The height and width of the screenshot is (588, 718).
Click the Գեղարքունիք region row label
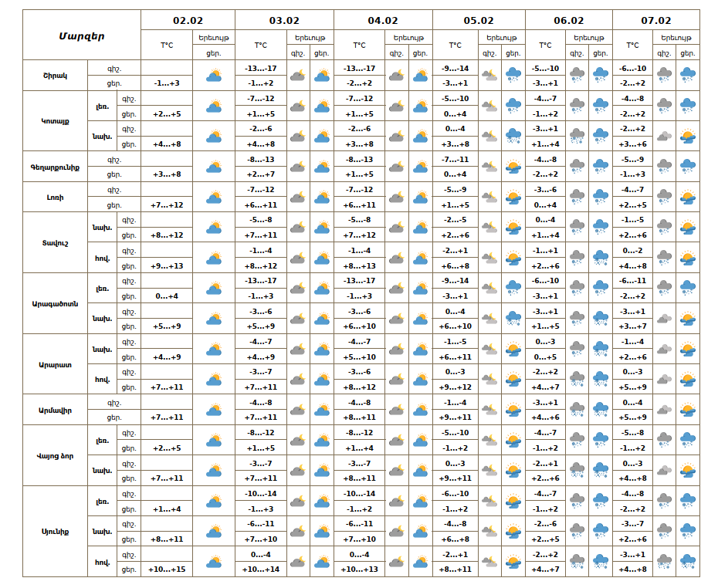(x=56, y=167)
